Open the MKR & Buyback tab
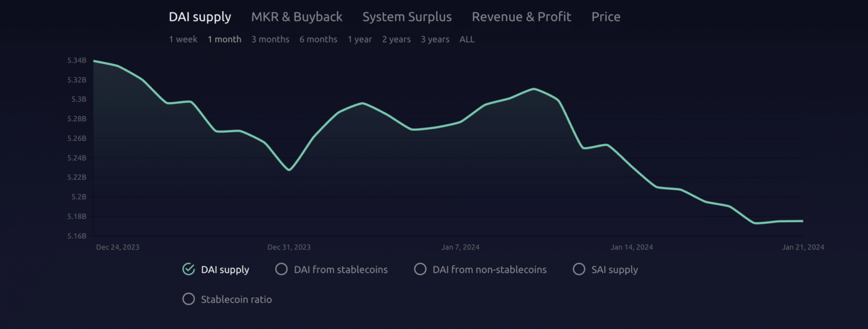Screen dimensions: 868x329 [x=297, y=17]
